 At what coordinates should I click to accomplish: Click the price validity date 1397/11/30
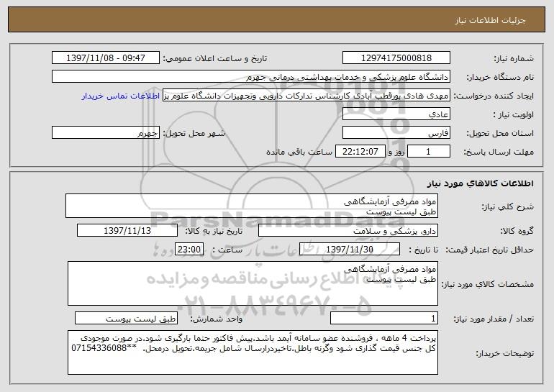(350, 250)
